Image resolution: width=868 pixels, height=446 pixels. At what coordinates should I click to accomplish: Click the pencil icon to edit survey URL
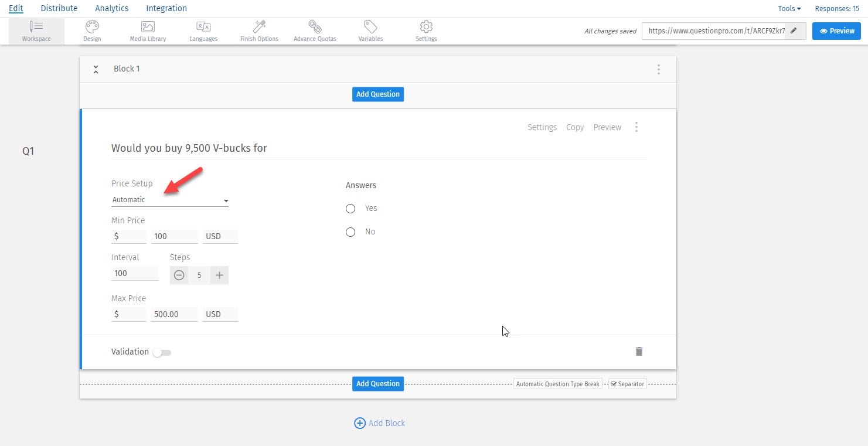pyautogui.click(x=794, y=31)
